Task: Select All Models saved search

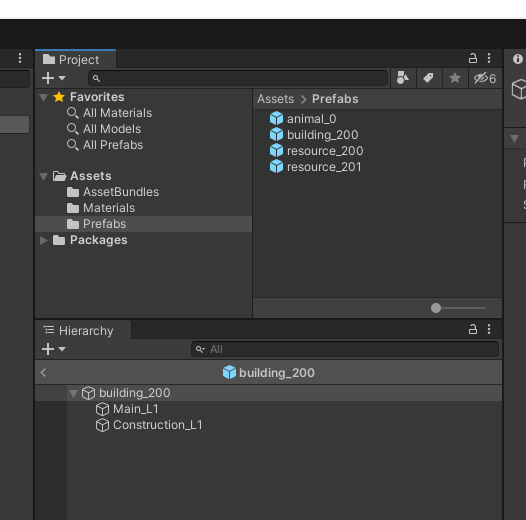Action: tap(112, 129)
